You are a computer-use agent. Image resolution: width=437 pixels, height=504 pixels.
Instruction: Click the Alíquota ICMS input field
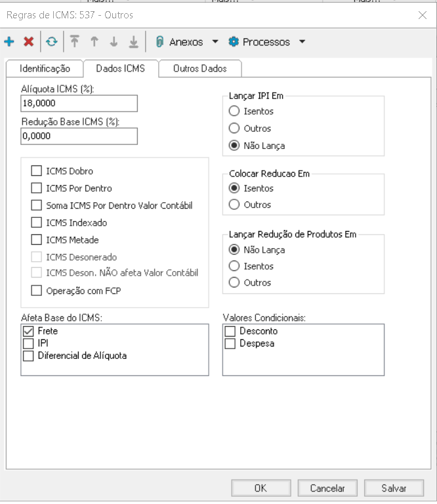(x=79, y=104)
